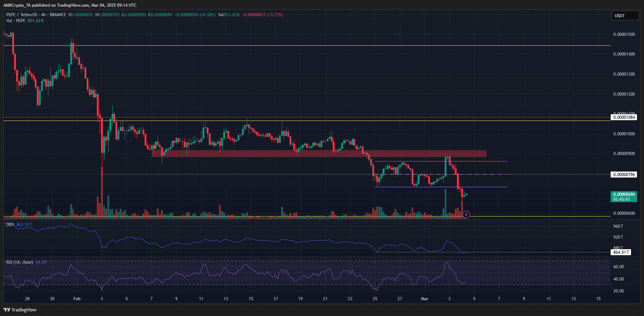The height and width of the screenshot is (316, 644).
Task: Click the 40.00 RSI axis label
Action: (x=619, y=279)
